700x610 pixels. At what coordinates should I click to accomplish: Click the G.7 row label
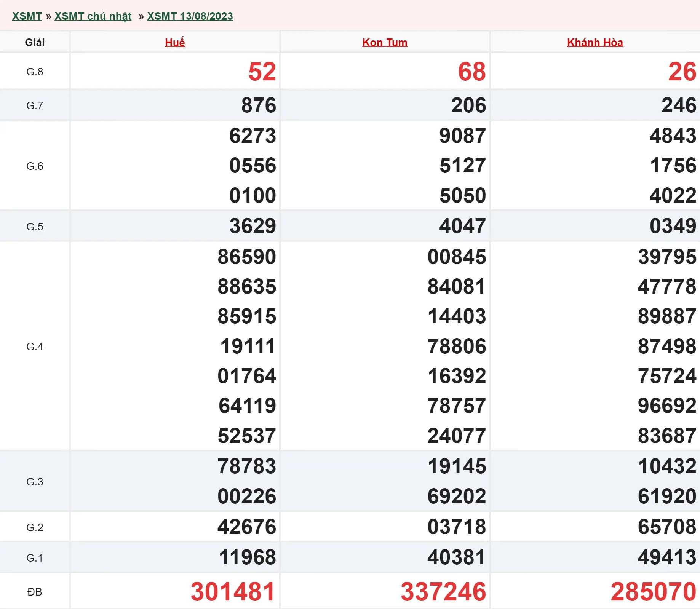tap(35, 105)
